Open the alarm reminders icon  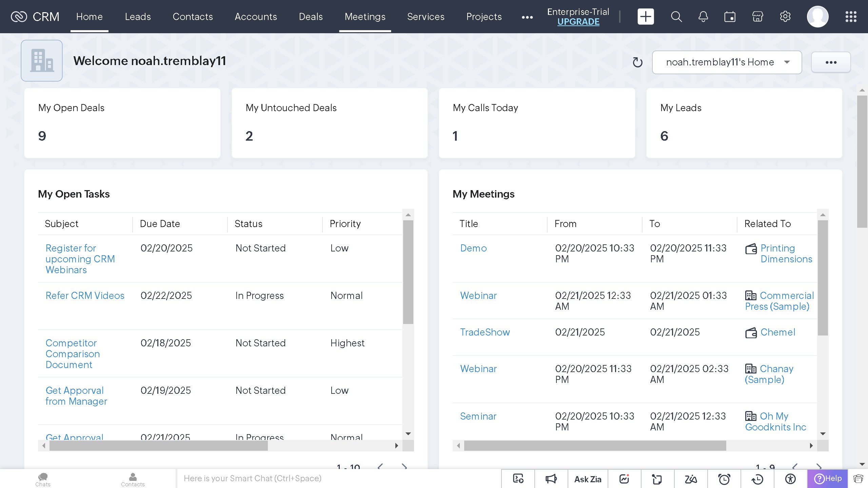[724, 479]
